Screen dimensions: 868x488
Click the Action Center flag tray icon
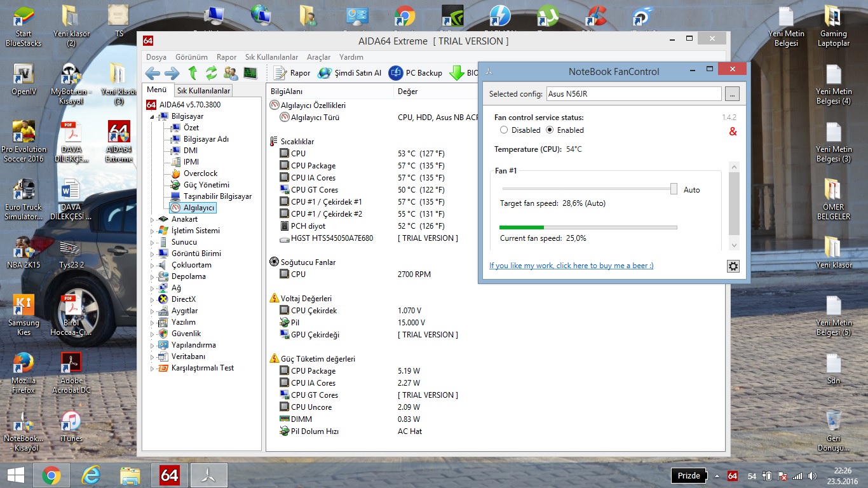(x=783, y=476)
